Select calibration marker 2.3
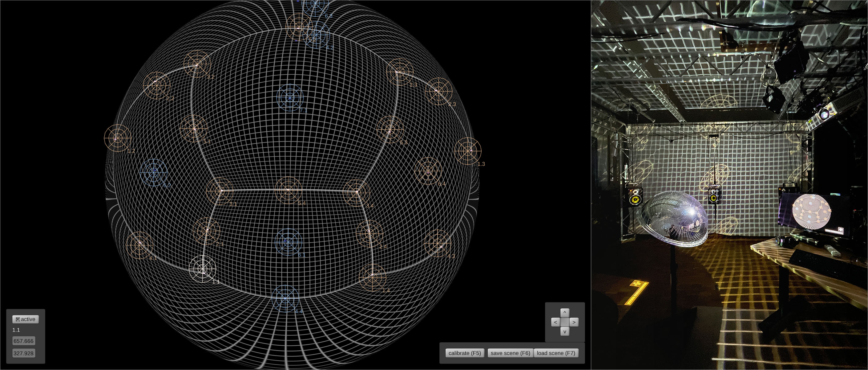Image resolution: width=868 pixels, height=370 pixels. [x=438, y=91]
